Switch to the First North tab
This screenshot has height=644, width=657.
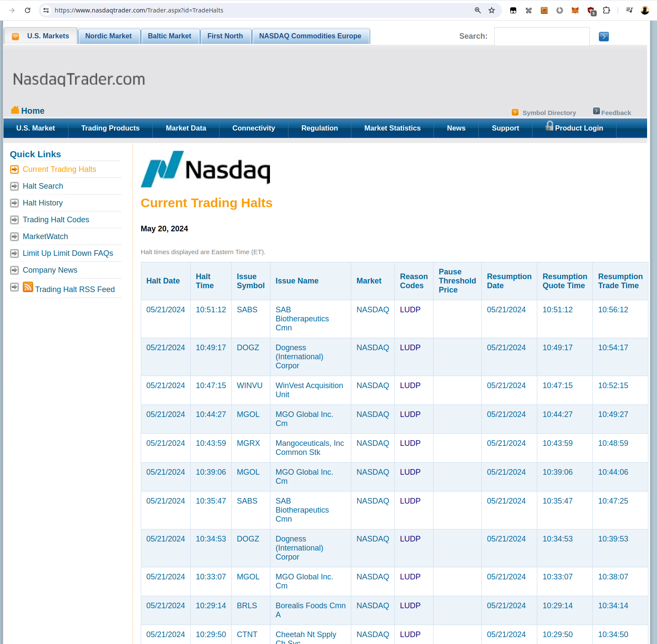225,36
